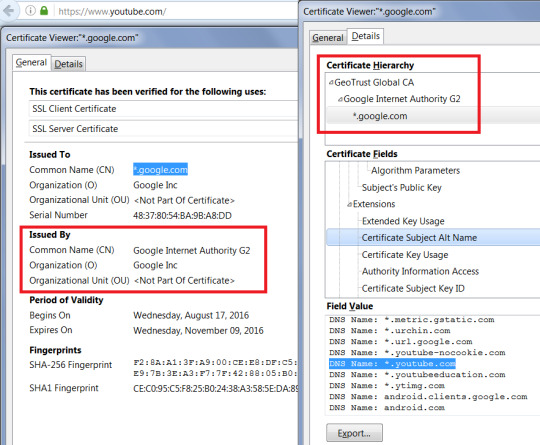Click Issued To Organizational Unit value
Screen dimensions: 540x445
[184, 200]
